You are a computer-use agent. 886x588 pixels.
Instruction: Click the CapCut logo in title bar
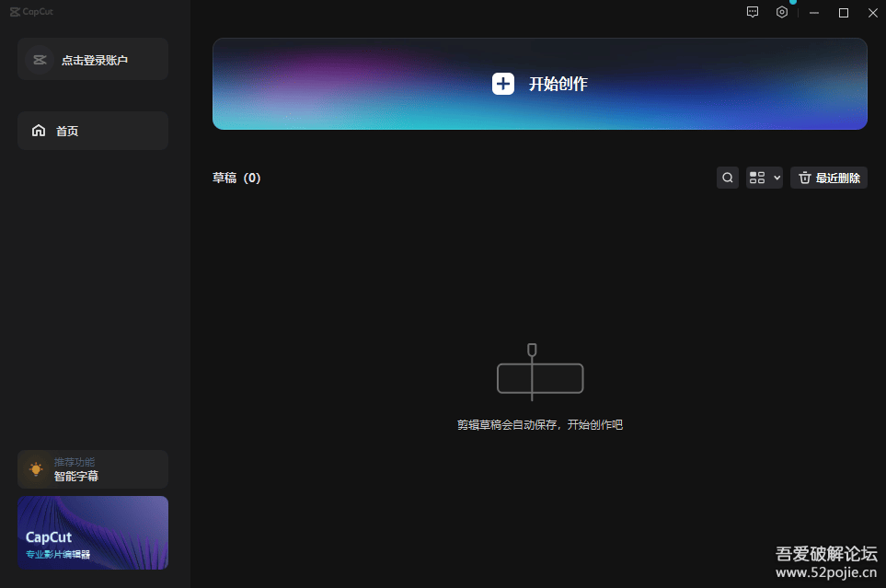(x=31, y=12)
